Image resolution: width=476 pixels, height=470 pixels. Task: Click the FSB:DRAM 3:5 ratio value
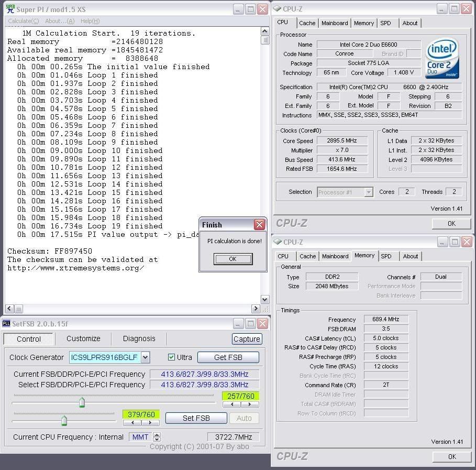click(x=386, y=329)
